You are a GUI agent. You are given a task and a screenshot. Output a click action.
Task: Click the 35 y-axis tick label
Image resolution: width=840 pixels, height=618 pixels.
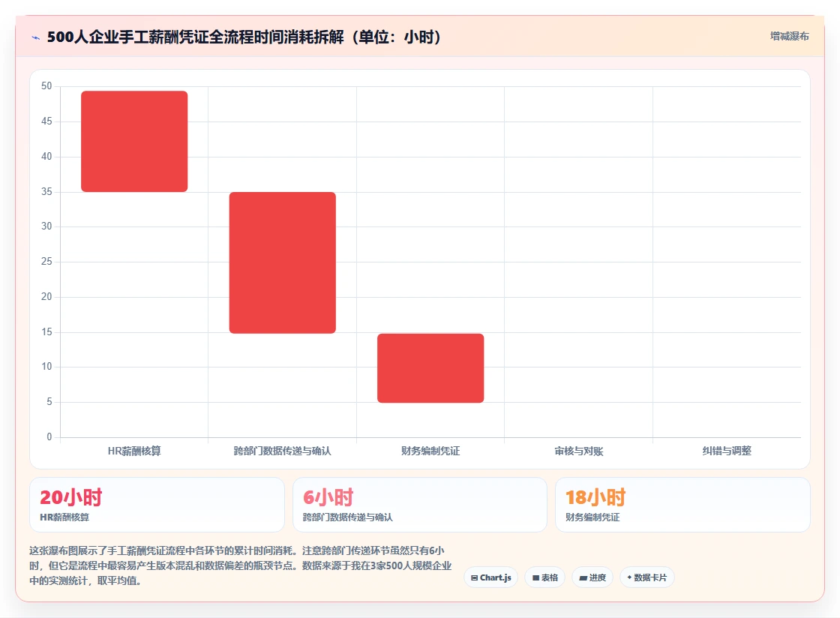point(46,192)
